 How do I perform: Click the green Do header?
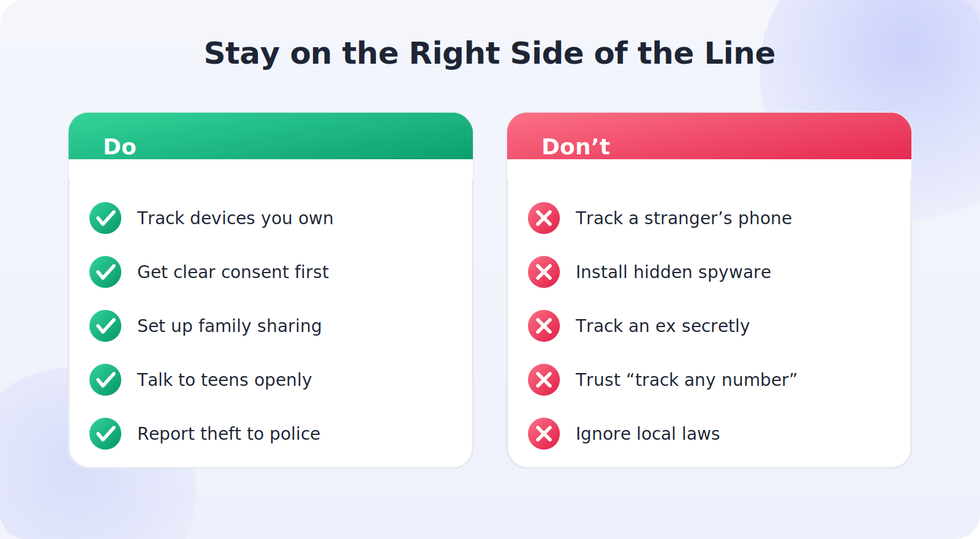(x=271, y=136)
